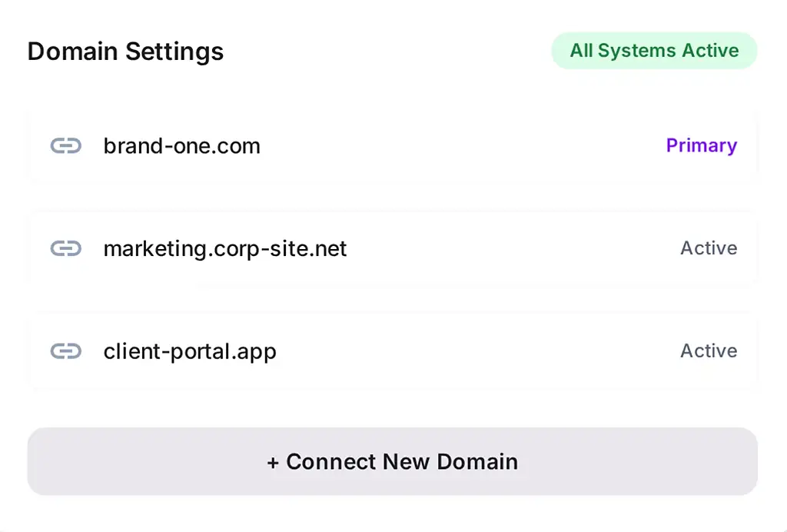Image resolution: width=787 pixels, height=532 pixels.
Task: Open the brand-one.com domain name
Action: [x=181, y=146]
